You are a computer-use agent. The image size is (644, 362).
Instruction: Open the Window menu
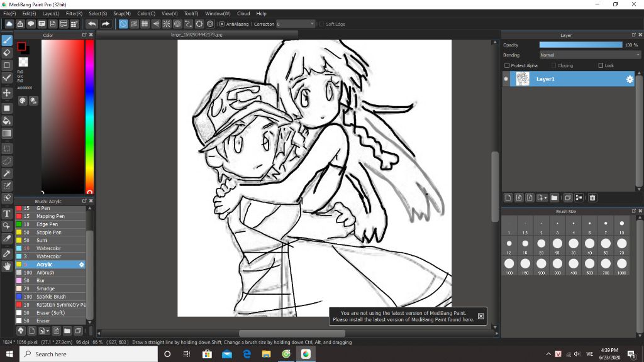[x=218, y=14]
